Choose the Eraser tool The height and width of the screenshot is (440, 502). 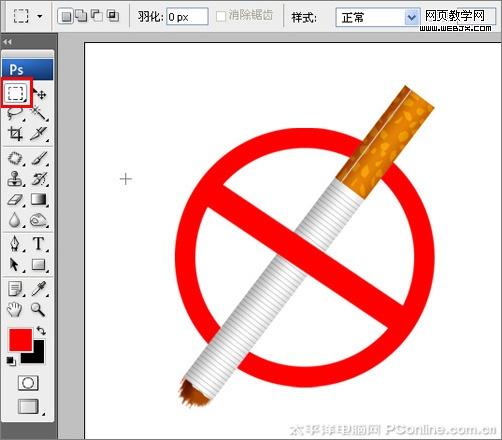(15, 200)
